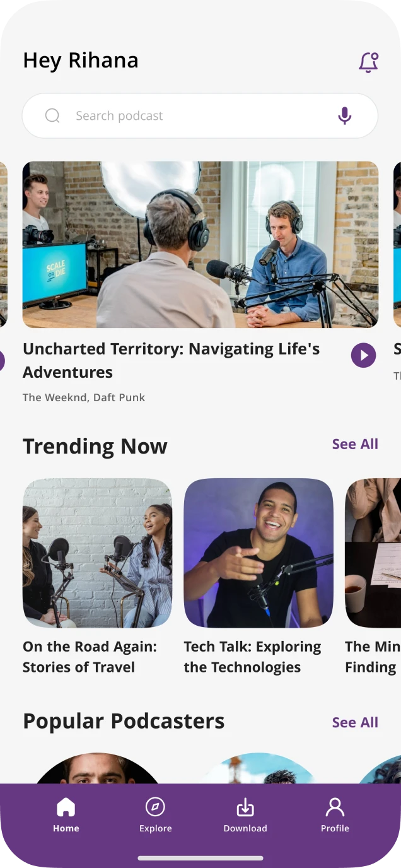Screen dimensions: 401x868
Task: See all Popular Podcasters
Action: tap(355, 722)
